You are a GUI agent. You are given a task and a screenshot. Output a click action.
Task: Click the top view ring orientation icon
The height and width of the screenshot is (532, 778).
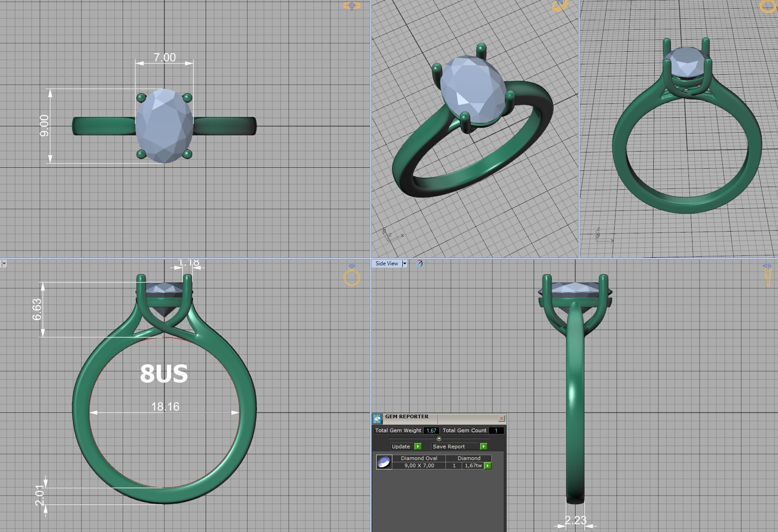[x=351, y=6]
